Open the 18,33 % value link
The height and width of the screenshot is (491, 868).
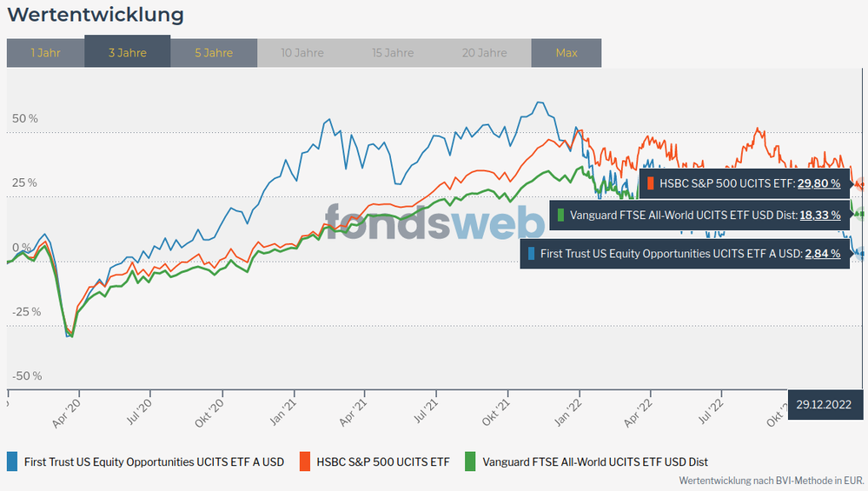[x=818, y=215]
